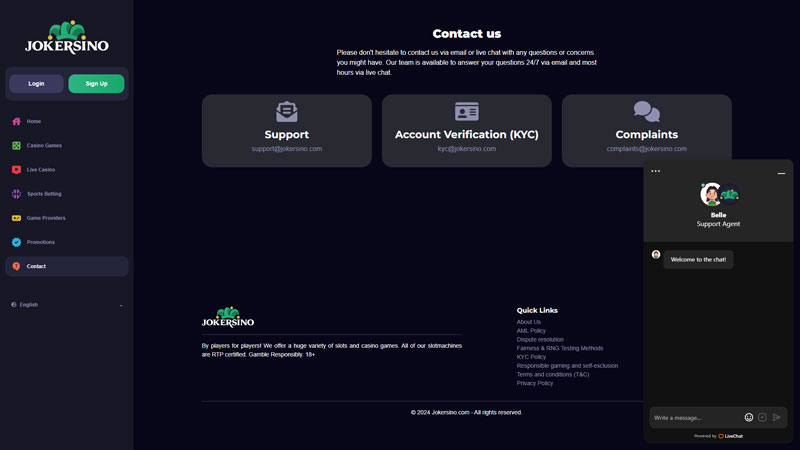The image size is (800, 450).
Task: Click the Promotions badge icon
Action: pyautogui.click(x=16, y=242)
